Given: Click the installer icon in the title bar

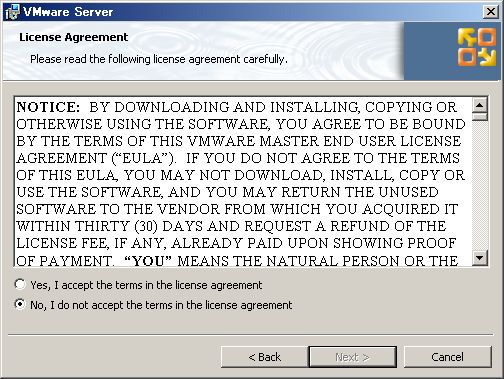Looking at the screenshot, I should pos(12,12).
